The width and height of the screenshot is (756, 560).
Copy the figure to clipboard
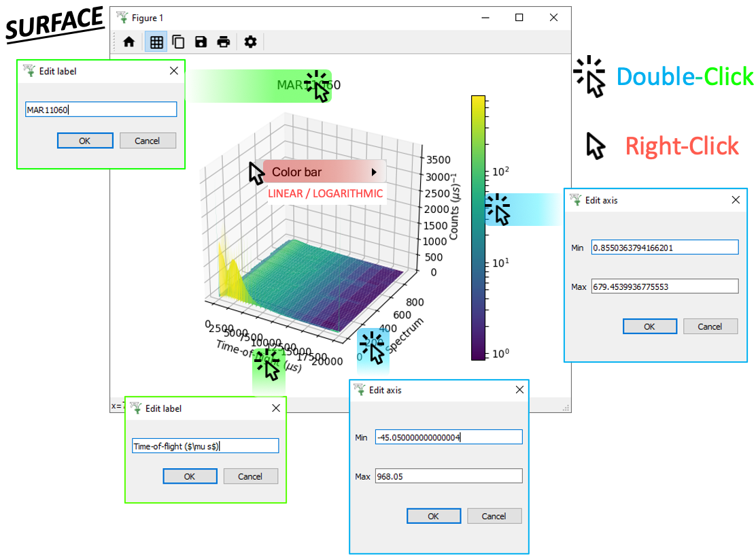178,42
